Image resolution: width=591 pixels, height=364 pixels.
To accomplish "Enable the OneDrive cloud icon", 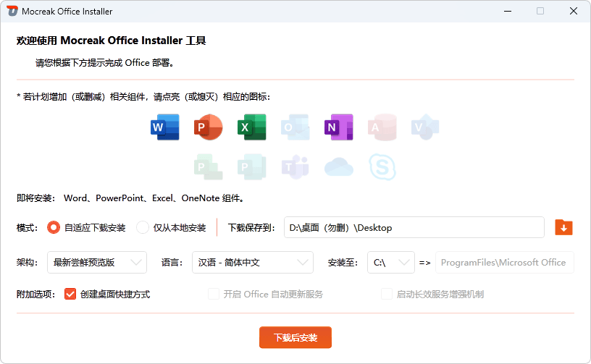I will pyautogui.click(x=339, y=167).
